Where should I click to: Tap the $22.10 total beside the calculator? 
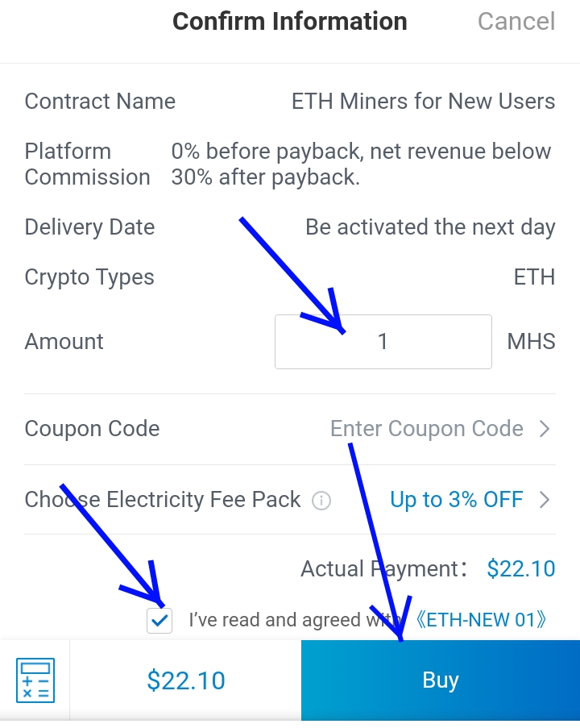[186, 680]
